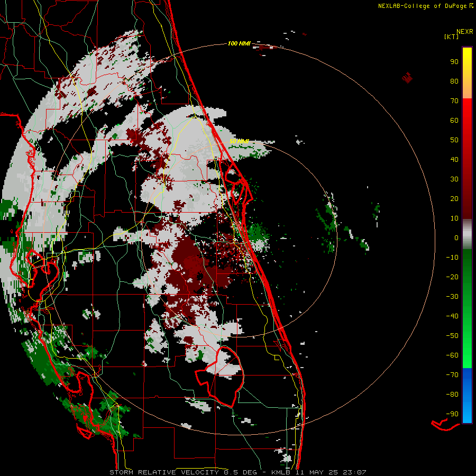This screenshot has height=476, width=476.
Task: Click the -60 value on velocity scale
Action: coord(452,355)
